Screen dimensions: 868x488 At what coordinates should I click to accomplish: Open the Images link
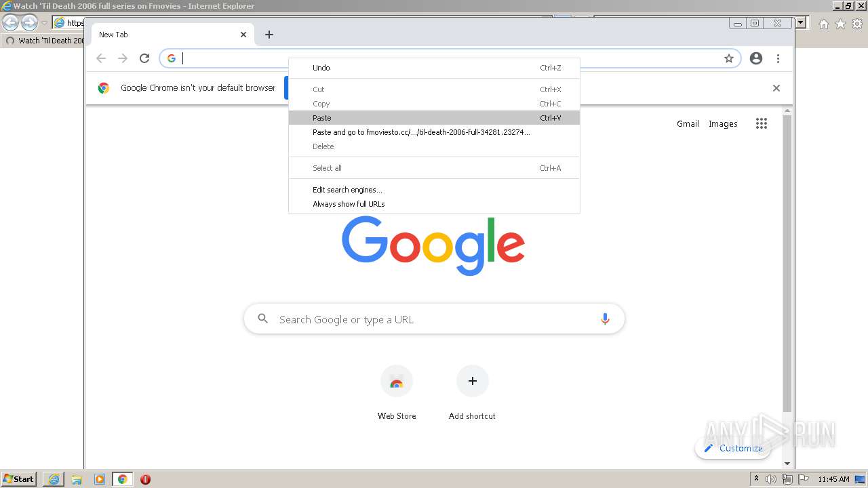723,124
